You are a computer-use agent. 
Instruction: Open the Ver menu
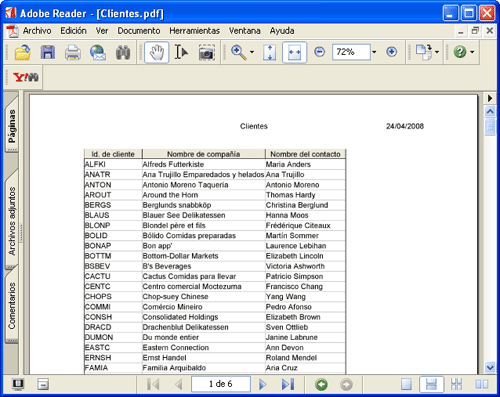pyautogui.click(x=102, y=31)
